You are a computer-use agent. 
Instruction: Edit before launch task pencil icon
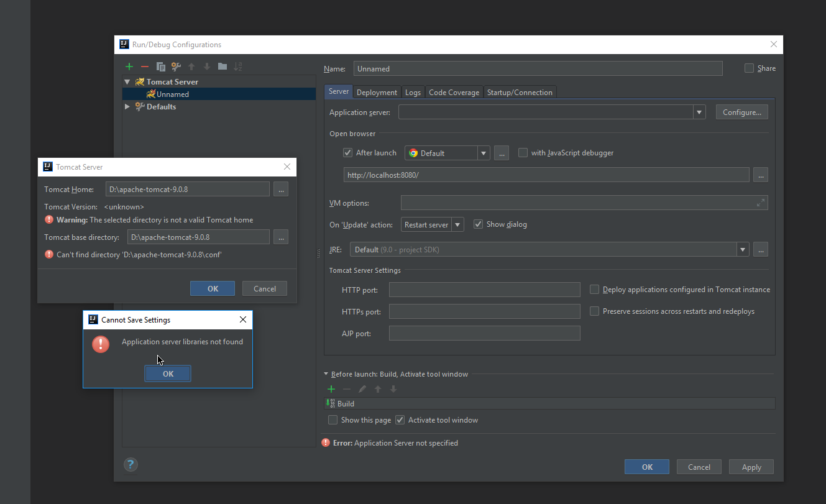[362, 389]
